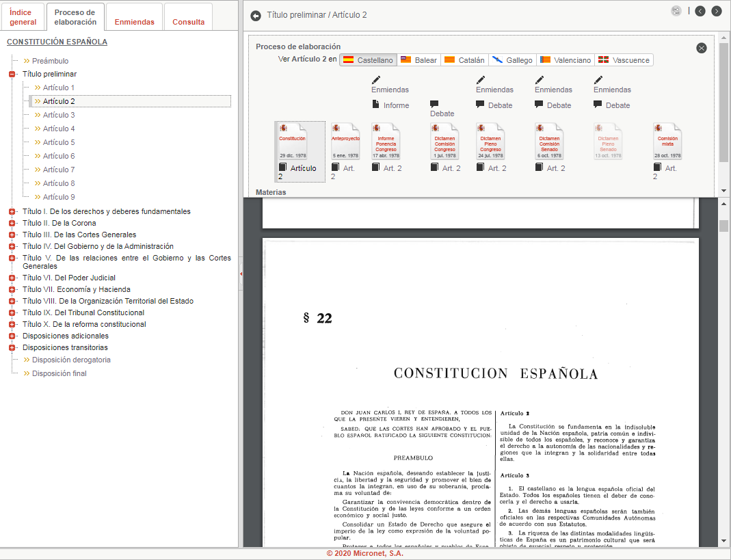The image size is (731, 560).
Task: Open the Constitución 29 dic. 1978 document
Action: (x=293, y=142)
